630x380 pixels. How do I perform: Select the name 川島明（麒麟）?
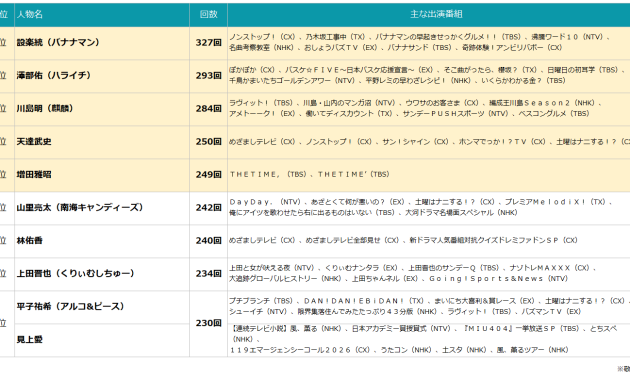pyautogui.click(x=45, y=108)
